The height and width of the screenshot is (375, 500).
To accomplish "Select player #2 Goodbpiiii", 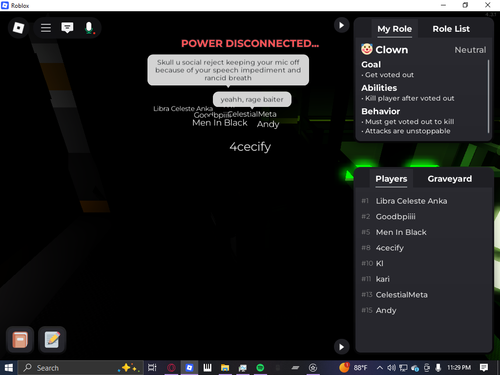I will coord(423,217).
